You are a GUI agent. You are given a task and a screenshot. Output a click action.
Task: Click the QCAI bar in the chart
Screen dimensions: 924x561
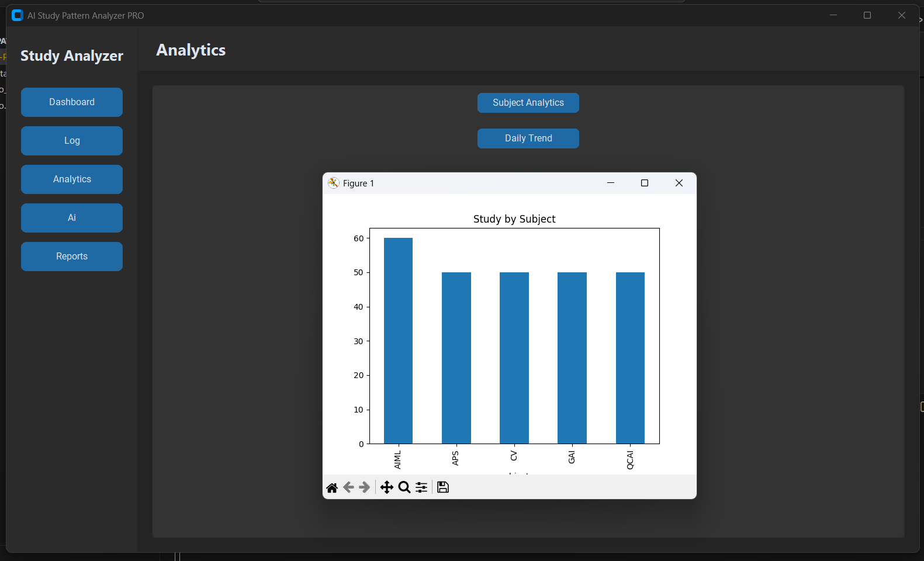point(630,358)
